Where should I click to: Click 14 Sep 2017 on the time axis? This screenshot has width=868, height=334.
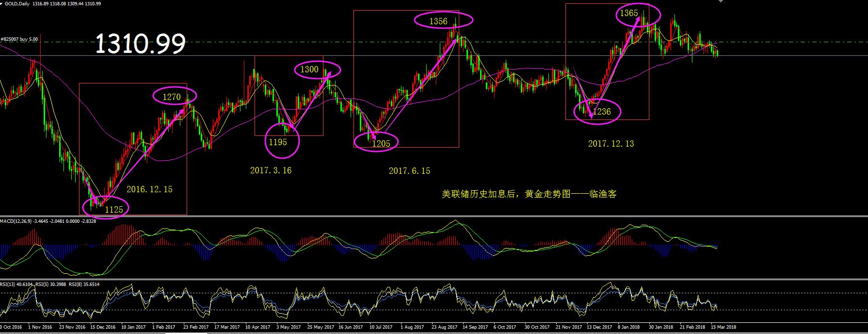click(x=475, y=327)
